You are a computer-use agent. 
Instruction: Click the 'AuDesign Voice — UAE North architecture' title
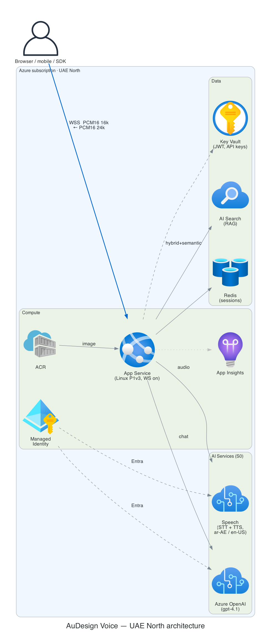pos(135,626)
